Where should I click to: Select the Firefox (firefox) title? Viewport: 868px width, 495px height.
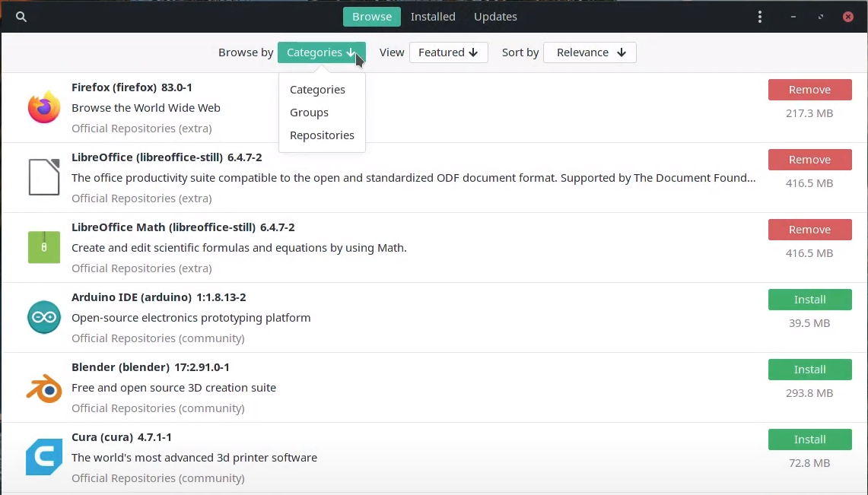pyautogui.click(x=114, y=87)
